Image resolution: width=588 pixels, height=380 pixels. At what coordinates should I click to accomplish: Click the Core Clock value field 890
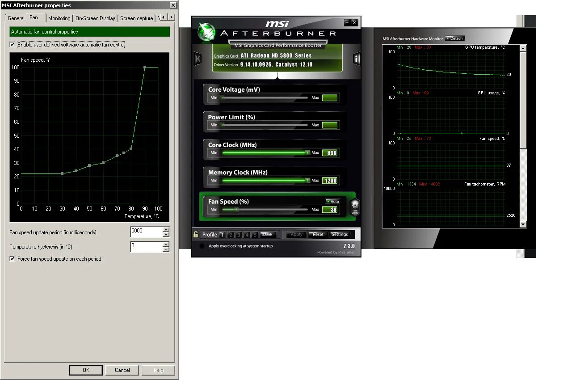pyautogui.click(x=330, y=153)
